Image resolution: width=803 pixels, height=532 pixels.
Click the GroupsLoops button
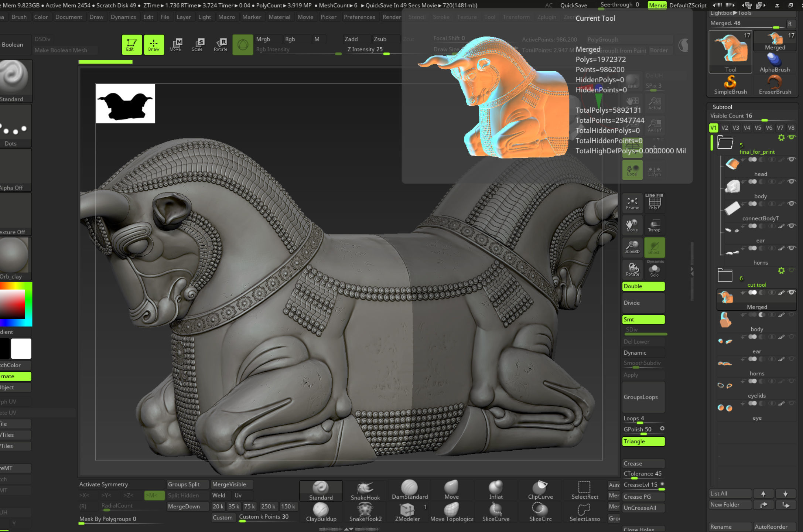(x=643, y=397)
